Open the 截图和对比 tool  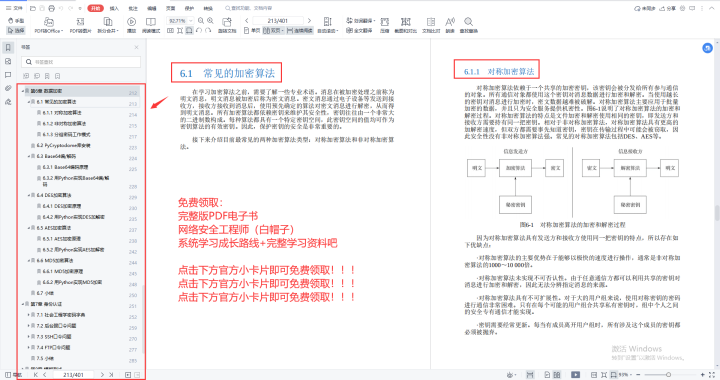point(405,25)
